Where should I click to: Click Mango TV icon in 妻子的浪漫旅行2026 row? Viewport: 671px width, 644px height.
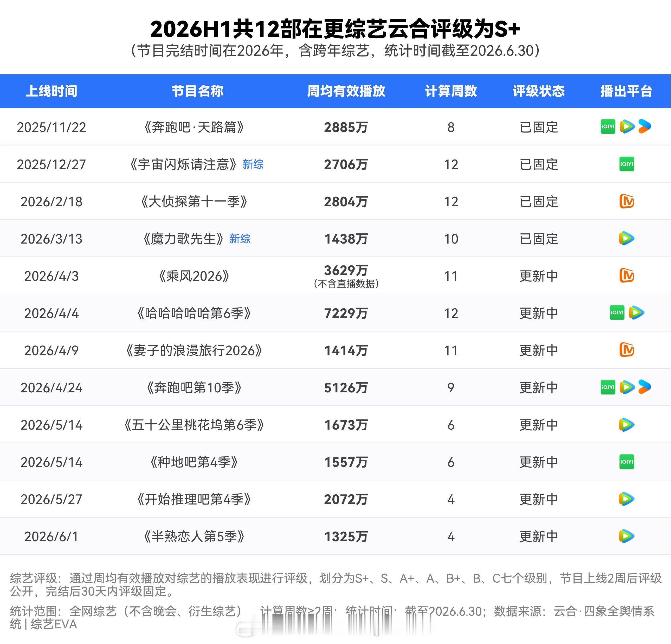627,350
